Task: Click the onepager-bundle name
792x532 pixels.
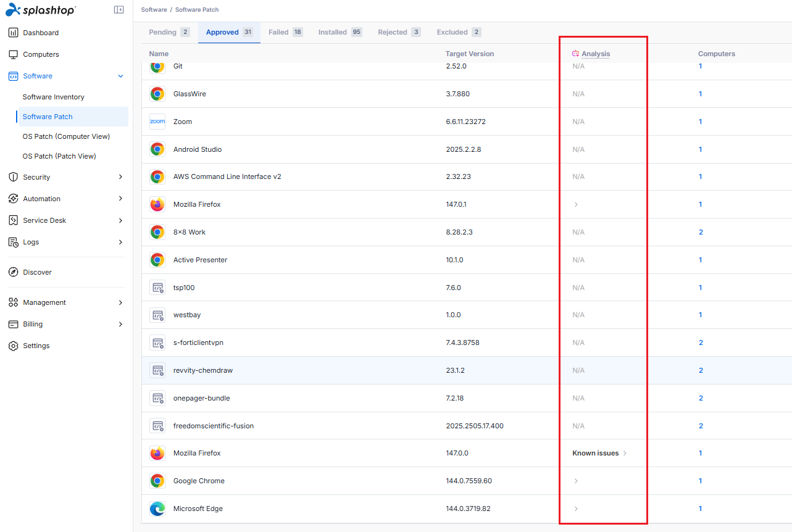Action: click(202, 398)
